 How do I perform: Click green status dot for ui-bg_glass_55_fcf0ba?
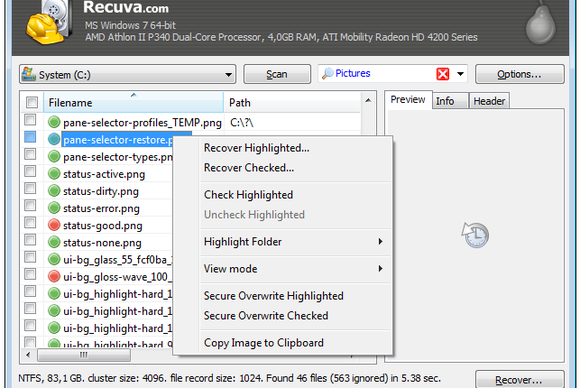(x=54, y=259)
